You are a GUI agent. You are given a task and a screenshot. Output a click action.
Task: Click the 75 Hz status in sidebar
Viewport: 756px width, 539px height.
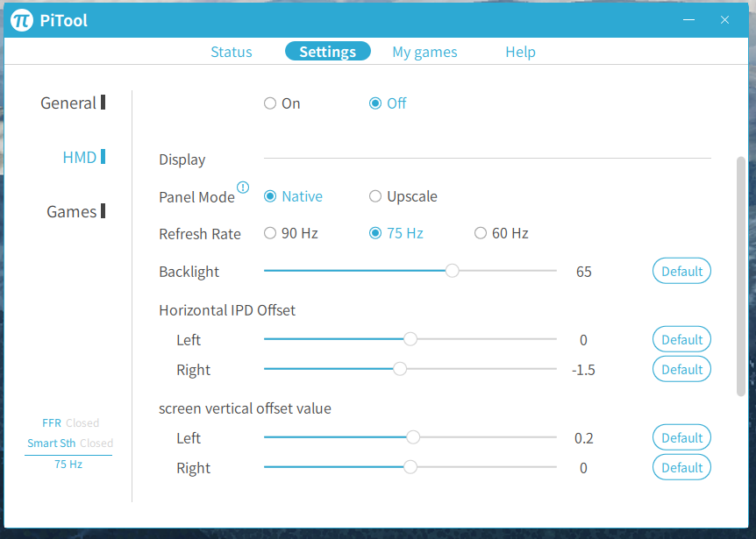click(x=68, y=465)
